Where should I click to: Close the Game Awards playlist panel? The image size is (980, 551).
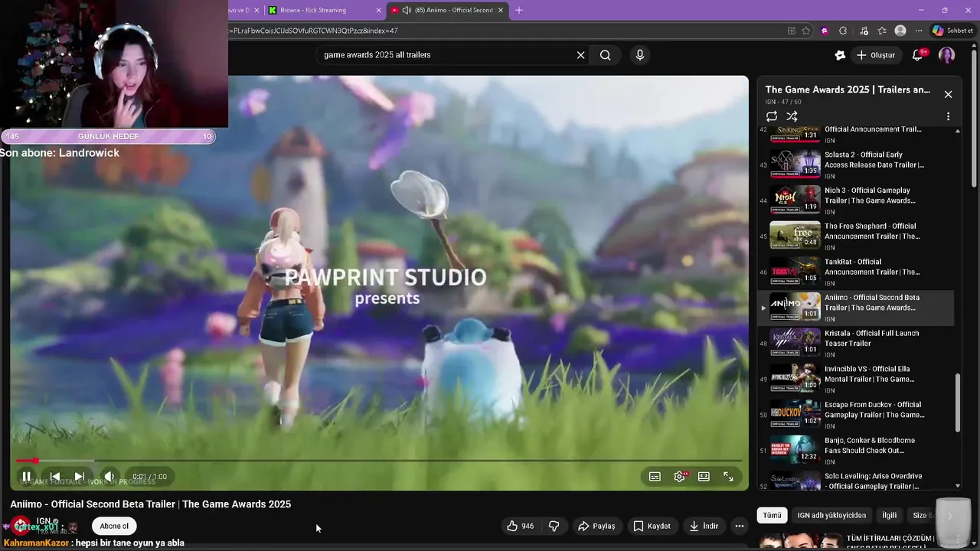[948, 94]
